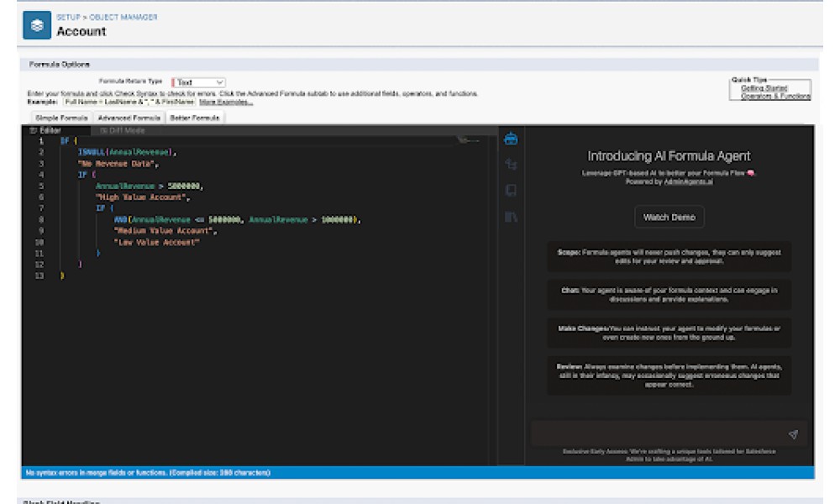Image resolution: width=840 pixels, height=504 pixels.
Task: Click the Account object layers icon
Action: (37, 25)
